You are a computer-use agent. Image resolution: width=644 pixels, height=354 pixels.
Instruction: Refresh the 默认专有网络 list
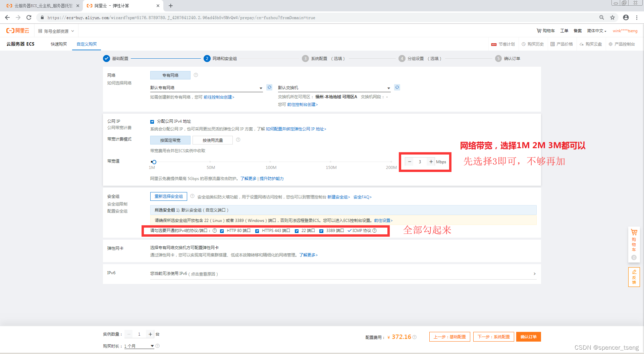(x=269, y=87)
